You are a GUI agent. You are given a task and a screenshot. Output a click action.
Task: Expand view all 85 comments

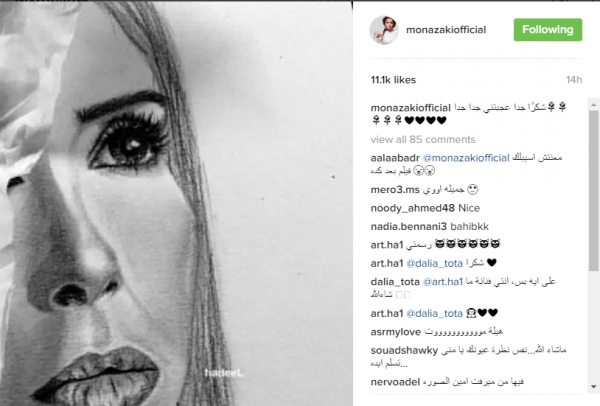pyautogui.click(x=423, y=139)
